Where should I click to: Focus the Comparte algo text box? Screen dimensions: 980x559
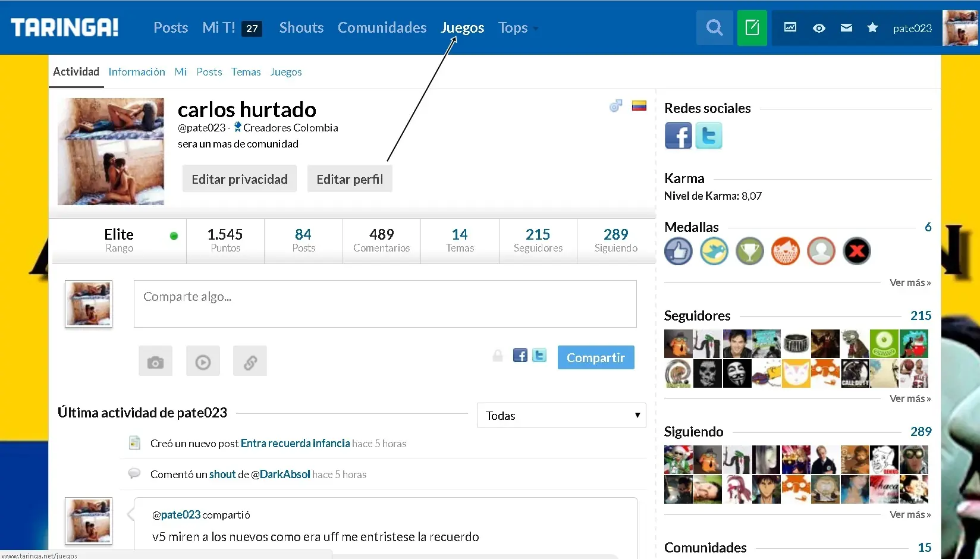pos(385,304)
